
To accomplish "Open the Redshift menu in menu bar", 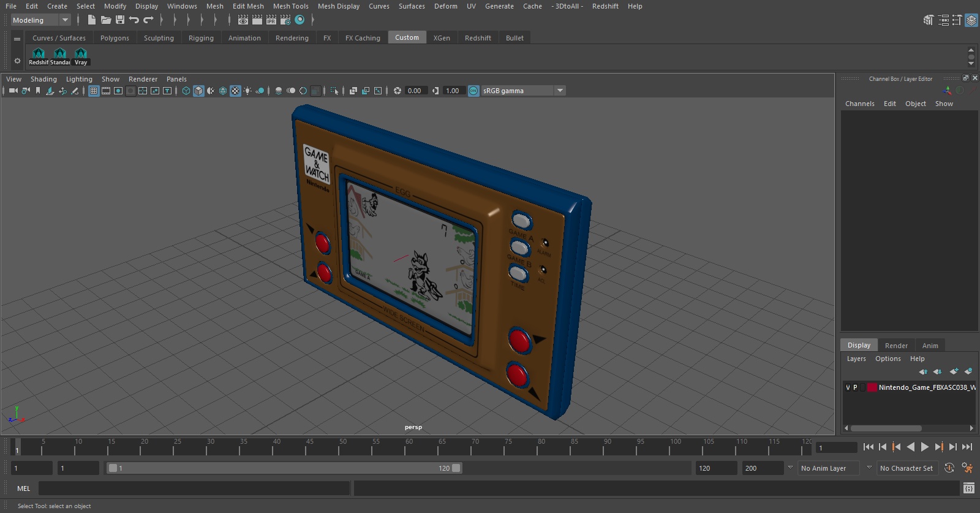I will click(x=605, y=6).
